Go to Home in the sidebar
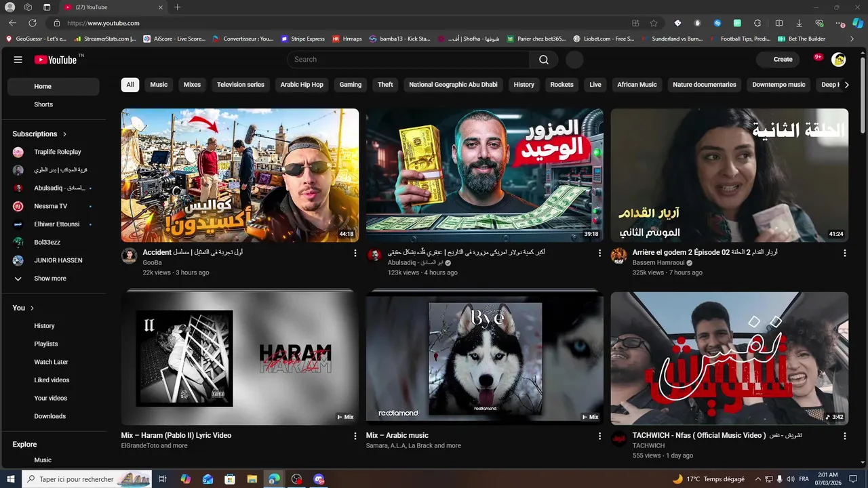This screenshot has width=868, height=488. pyautogui.click(x=53, y=87)
